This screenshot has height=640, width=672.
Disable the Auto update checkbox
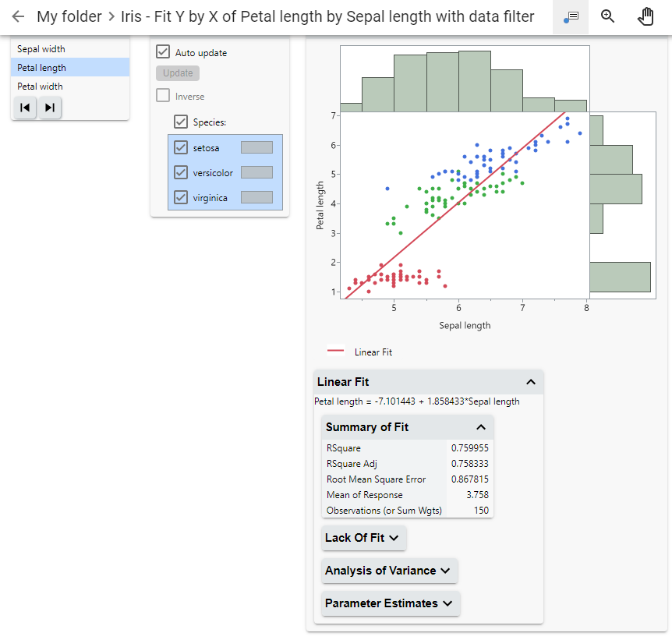click(163, 52)
